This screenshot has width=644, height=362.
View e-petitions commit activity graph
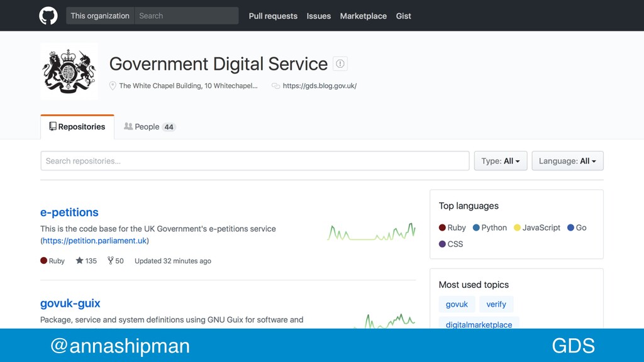point(371,233)
